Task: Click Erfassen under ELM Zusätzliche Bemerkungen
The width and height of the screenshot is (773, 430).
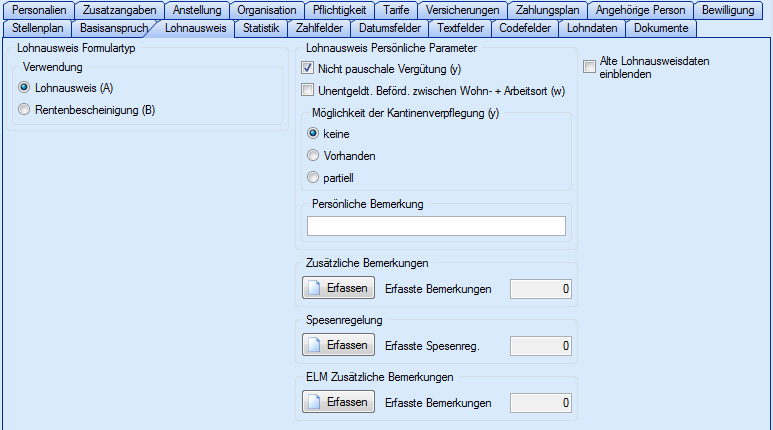Action: coord(338,402)
